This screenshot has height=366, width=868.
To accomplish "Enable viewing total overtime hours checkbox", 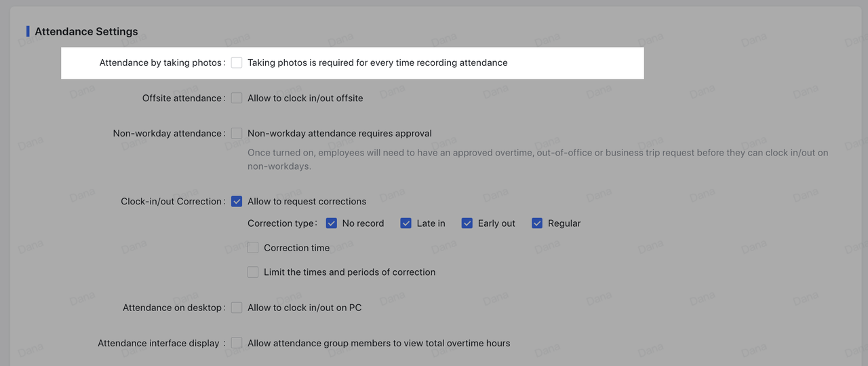I will click(237, 343).
